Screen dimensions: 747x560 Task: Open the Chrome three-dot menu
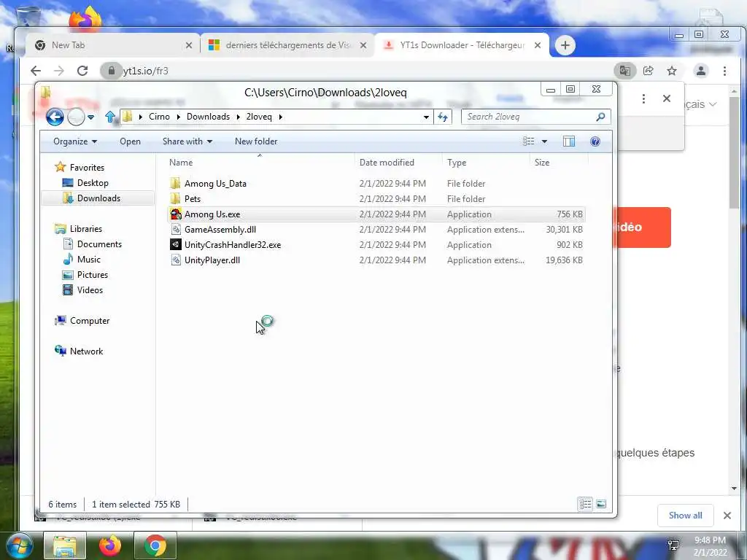click(724, 71)
